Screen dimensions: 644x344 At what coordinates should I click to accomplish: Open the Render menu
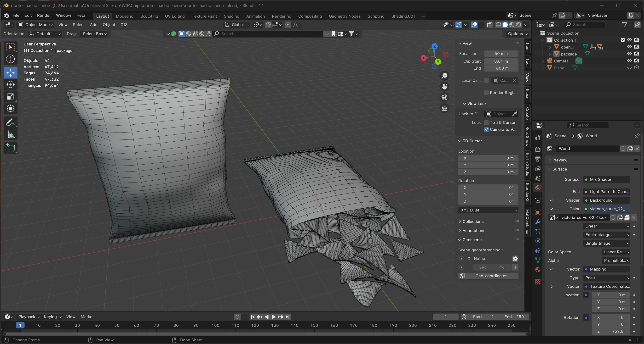click(x=44, y=16)
